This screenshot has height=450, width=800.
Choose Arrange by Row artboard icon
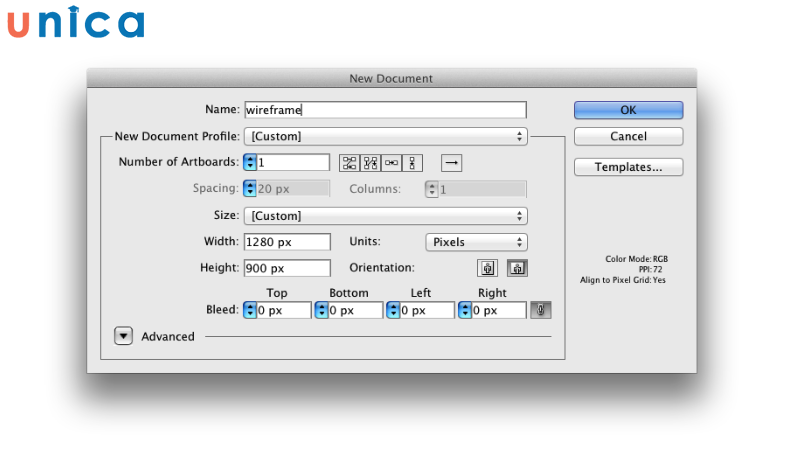click(x=393, y=162)
